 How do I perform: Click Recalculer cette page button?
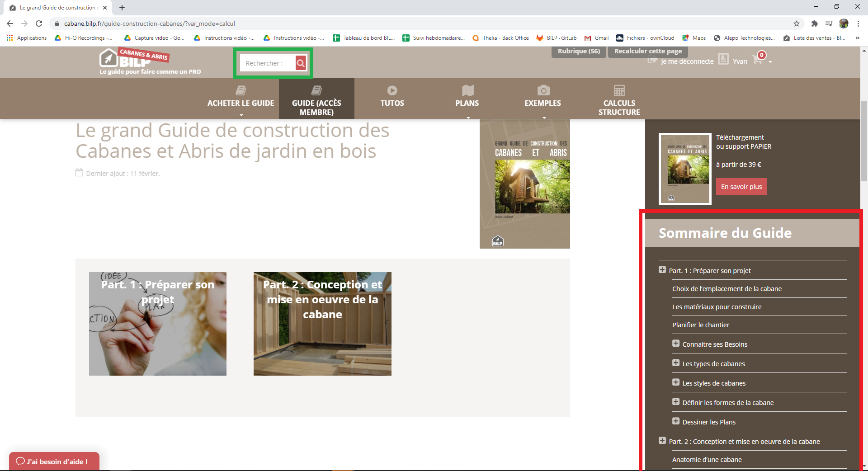click(648, 51)
